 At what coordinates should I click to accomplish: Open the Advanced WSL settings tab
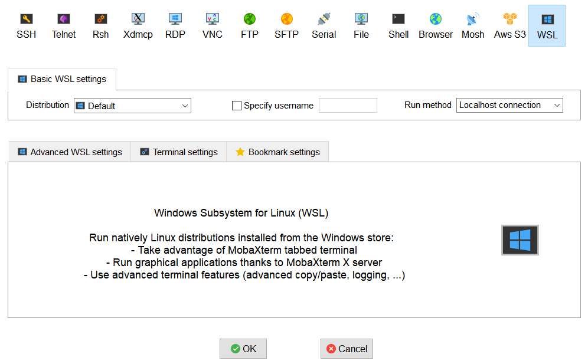[70, 152]
